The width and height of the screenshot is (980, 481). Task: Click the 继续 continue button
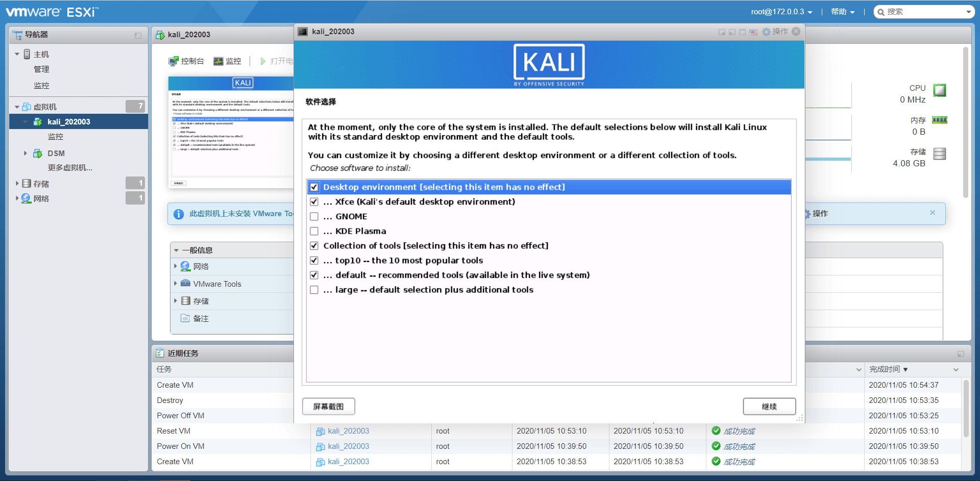click(x=769, y=407)
